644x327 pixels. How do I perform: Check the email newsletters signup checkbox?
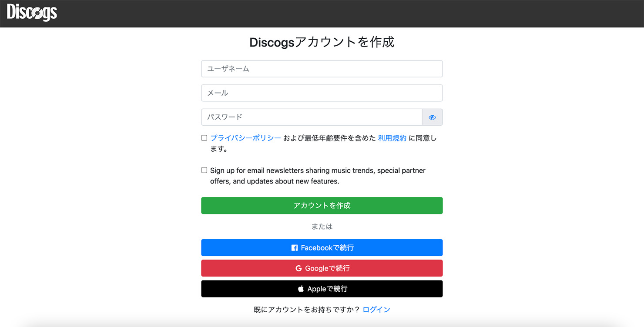(204, 170)
